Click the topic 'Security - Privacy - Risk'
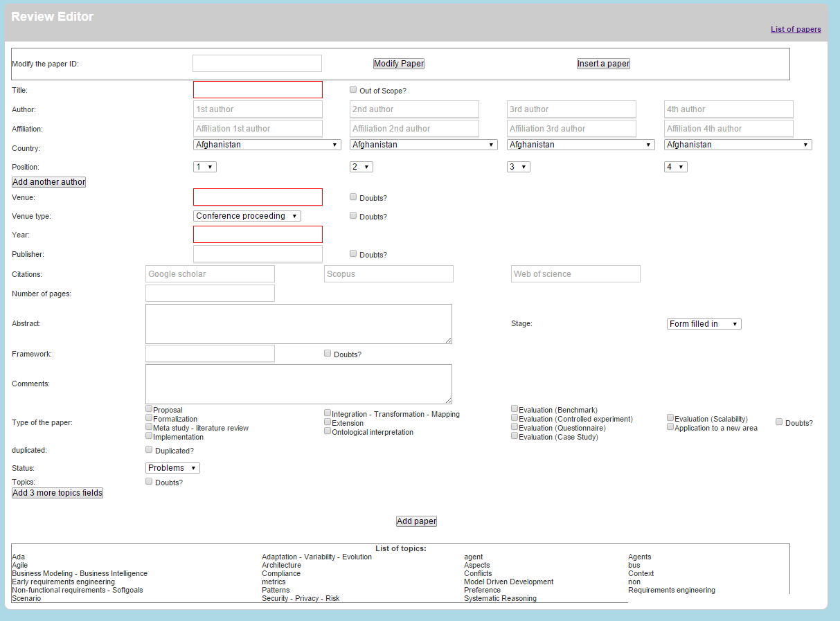Screen dimensions: 840x621 (301, 599)
